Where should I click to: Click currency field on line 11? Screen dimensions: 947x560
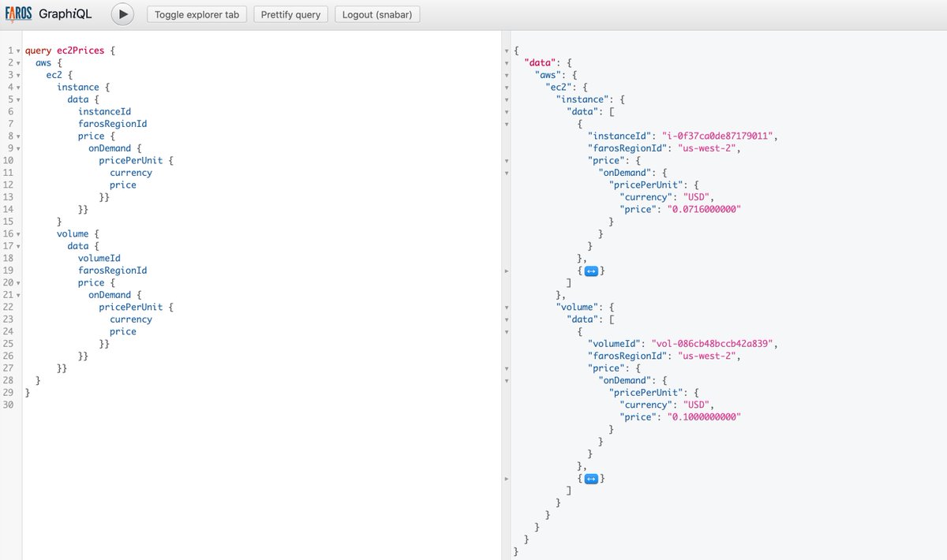coord(131,173)
